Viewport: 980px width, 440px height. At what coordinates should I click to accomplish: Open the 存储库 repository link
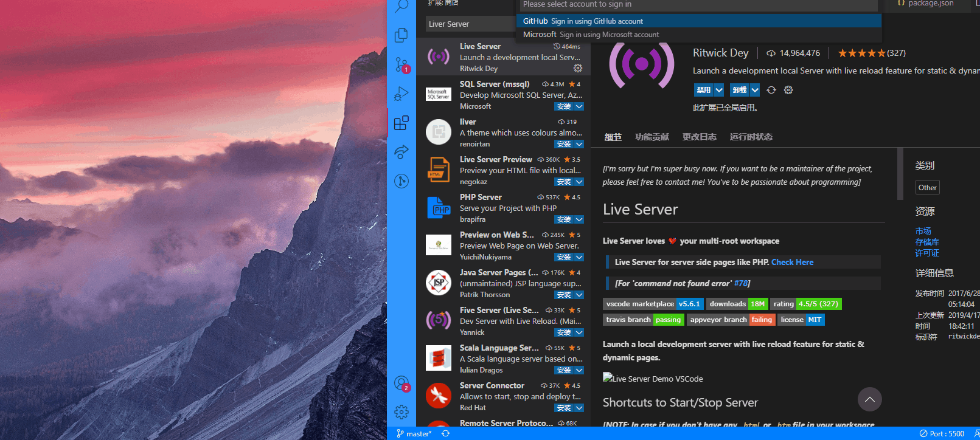[x=927, y=242]
